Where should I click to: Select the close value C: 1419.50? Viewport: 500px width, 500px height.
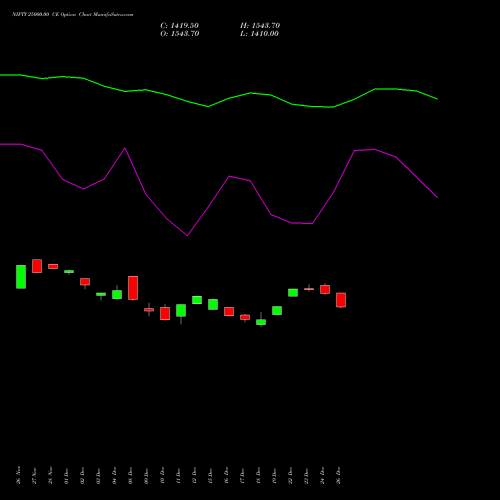[x=179, y=26]
